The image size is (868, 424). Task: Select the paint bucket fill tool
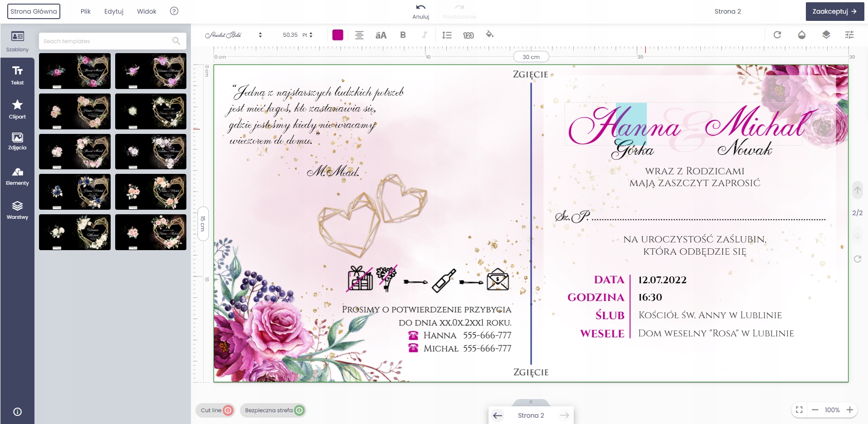point(490,35)
